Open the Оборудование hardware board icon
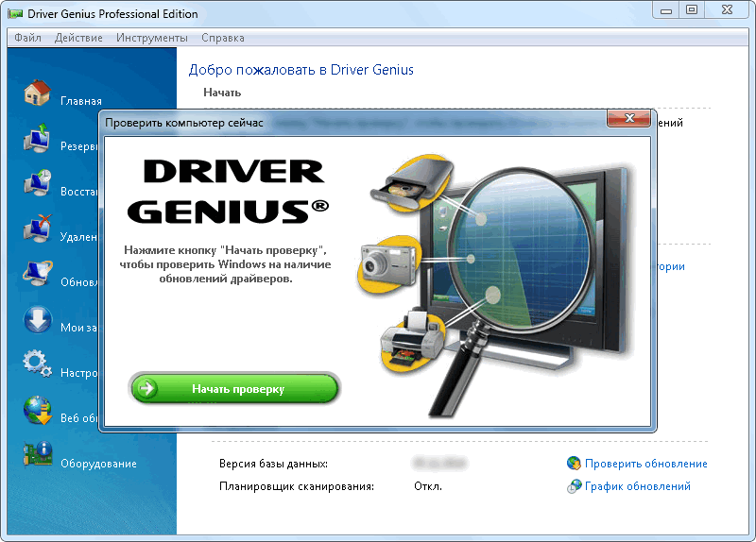 [38, 454]
